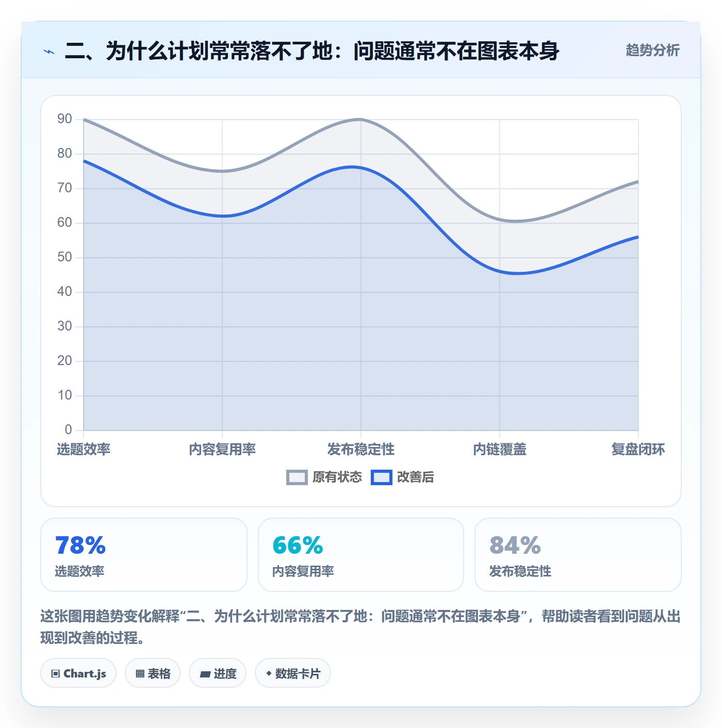This screenshot has width=722, height=728.
Task: Click the 发布稳定性 label under 84%
Action: click(520, 571)
